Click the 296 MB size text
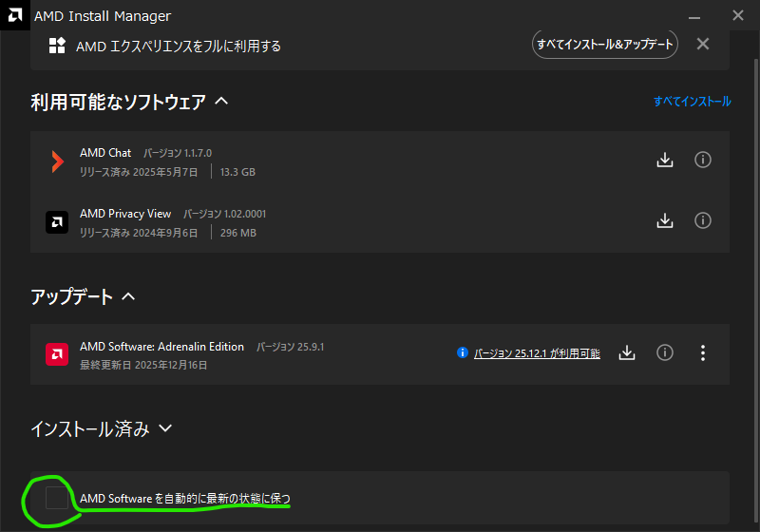The image size is (760, 532). pos(238,233)
